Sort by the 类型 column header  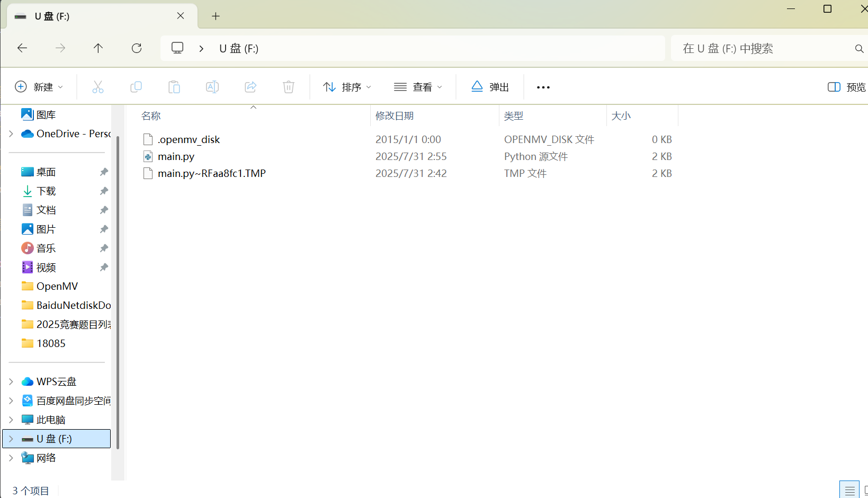(x=514, y=115)
